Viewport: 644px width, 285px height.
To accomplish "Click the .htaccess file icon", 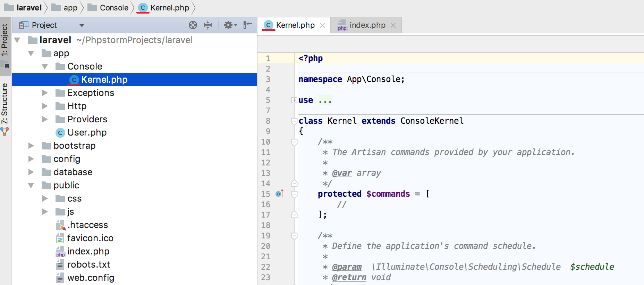I will 61,225.
